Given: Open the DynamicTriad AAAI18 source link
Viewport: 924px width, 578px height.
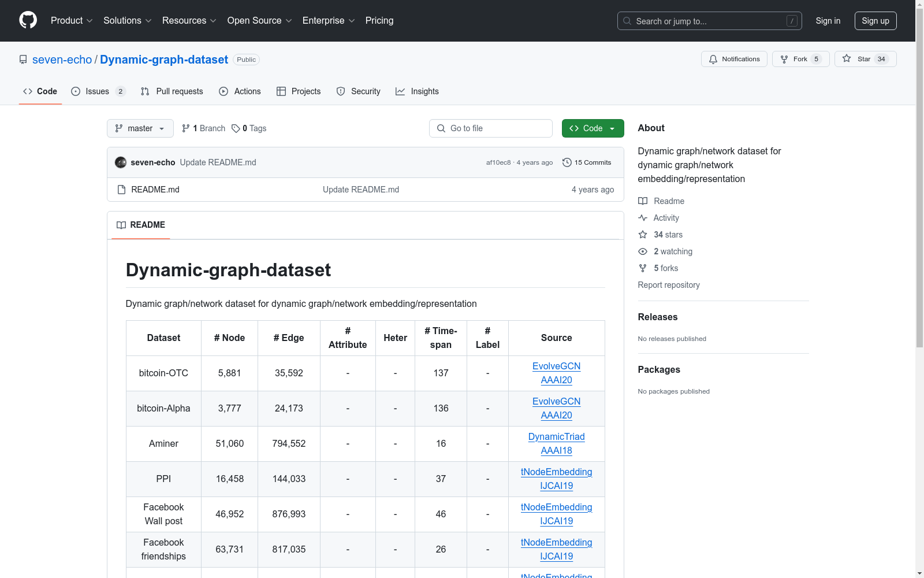Looking at the screenshot, I should click(x=557, y=444).
